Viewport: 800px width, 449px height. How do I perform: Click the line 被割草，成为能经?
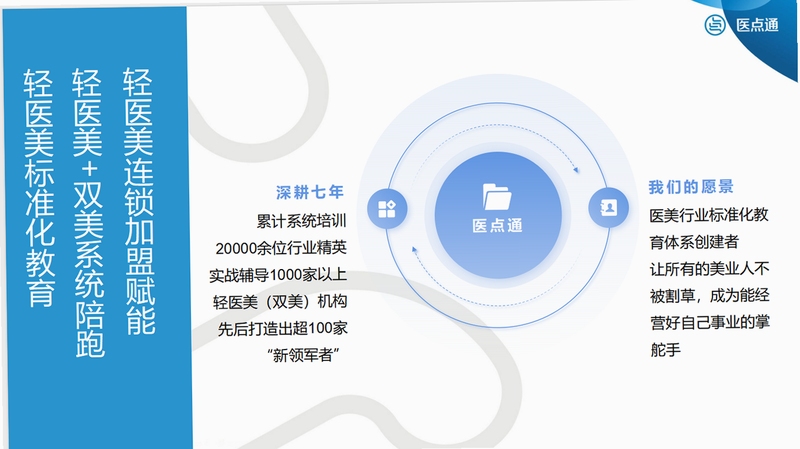[709, 296]
